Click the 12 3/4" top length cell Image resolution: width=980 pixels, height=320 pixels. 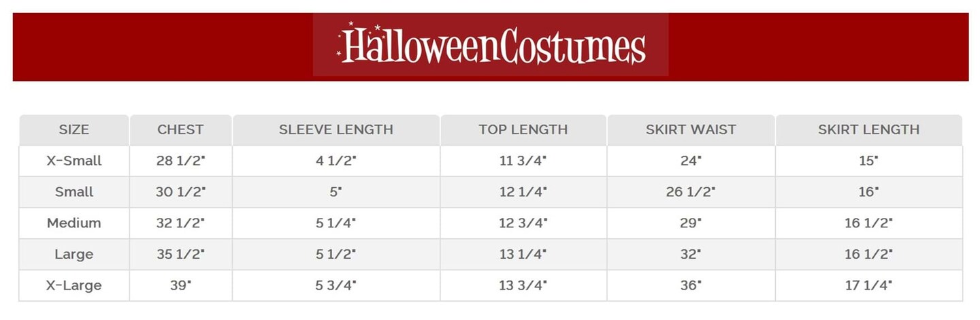click(x=523, y=223)
